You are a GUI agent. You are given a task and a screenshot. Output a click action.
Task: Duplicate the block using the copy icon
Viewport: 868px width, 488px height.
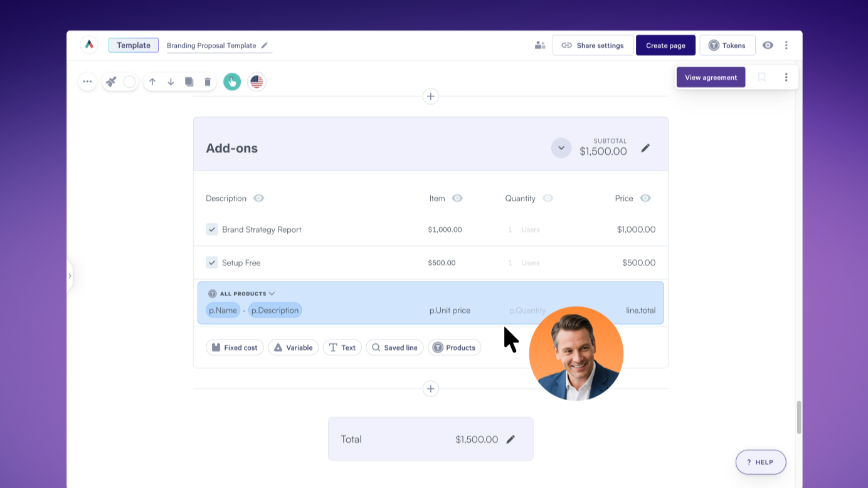click(x=189, y=81)
